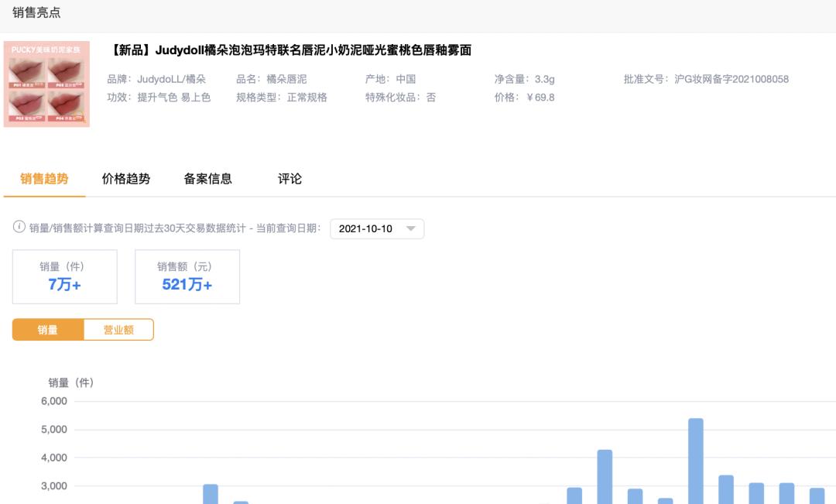Click the 销量 7万+ stat card
The image size is (836, 504).
pyautogui.click(x=64, y=276)
